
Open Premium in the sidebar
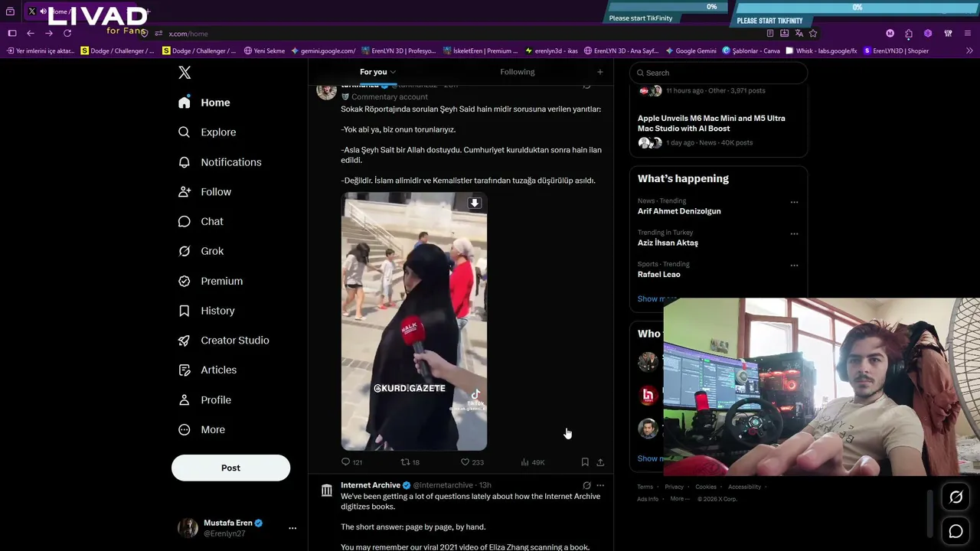211,281
